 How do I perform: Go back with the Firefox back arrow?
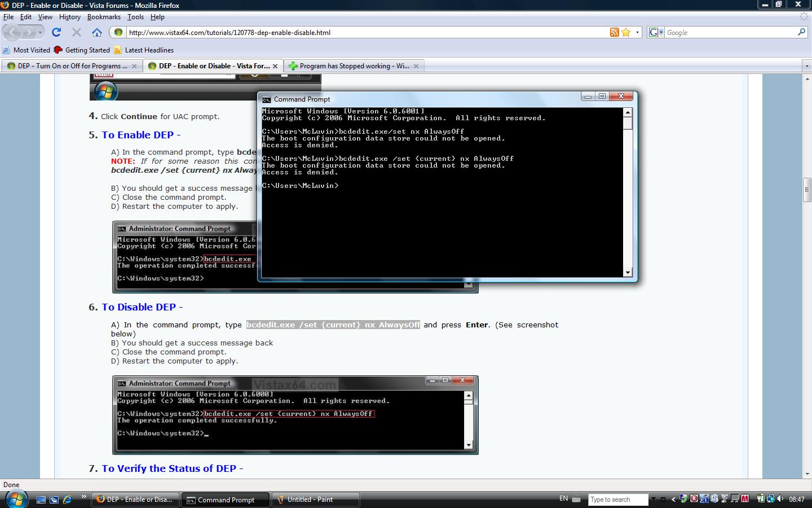pyautogui.click(x=12, y=32)
